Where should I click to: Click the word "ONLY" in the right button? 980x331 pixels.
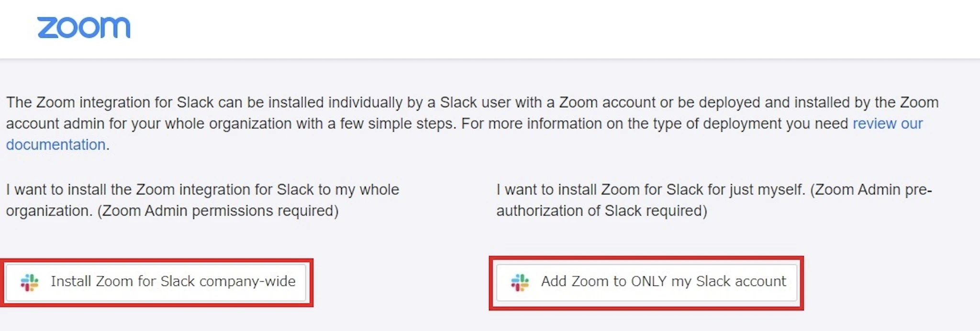649,281
